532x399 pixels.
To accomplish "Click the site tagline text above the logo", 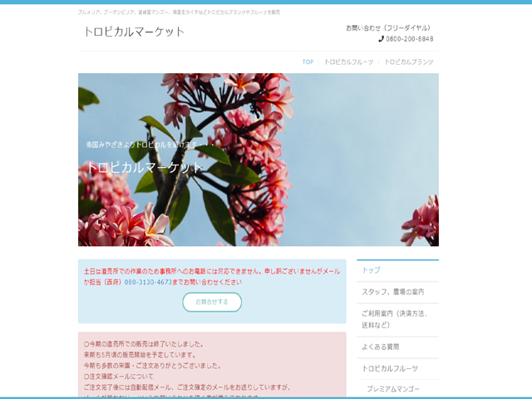I will click(180, 12).
